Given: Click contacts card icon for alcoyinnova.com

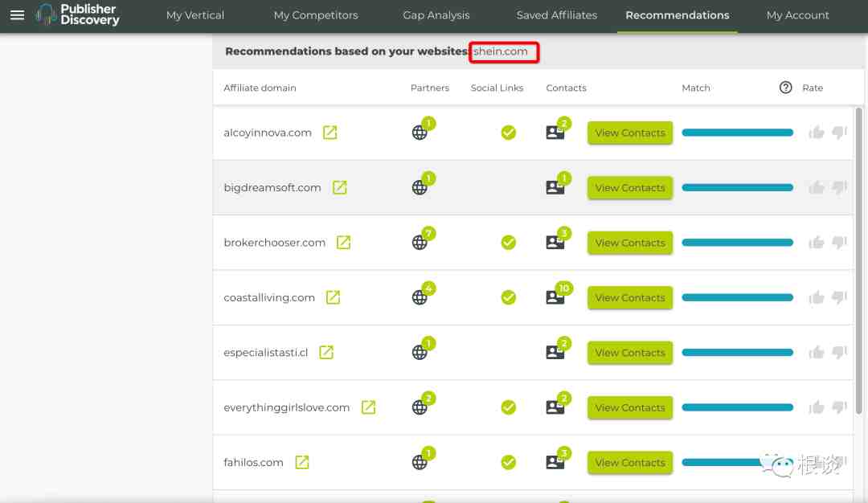Looking at the screenshot, I should click(x=555, y=133).
